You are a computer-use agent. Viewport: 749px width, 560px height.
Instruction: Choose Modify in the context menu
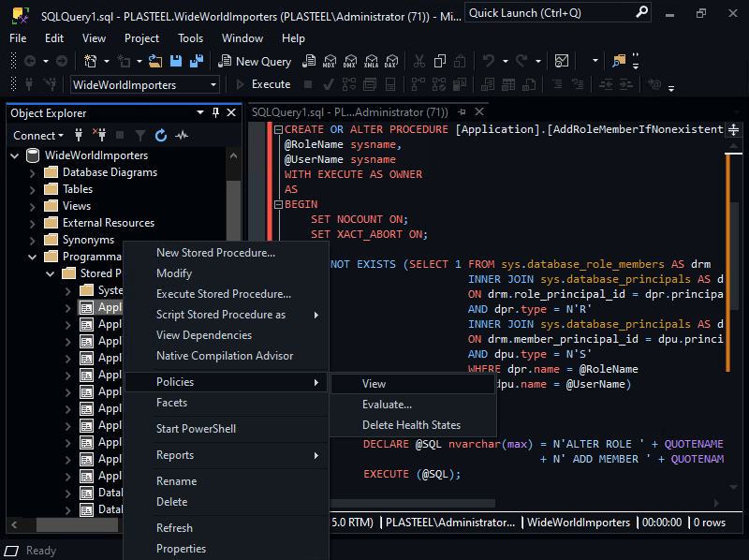pyautogui.click(x=227, y=273)
